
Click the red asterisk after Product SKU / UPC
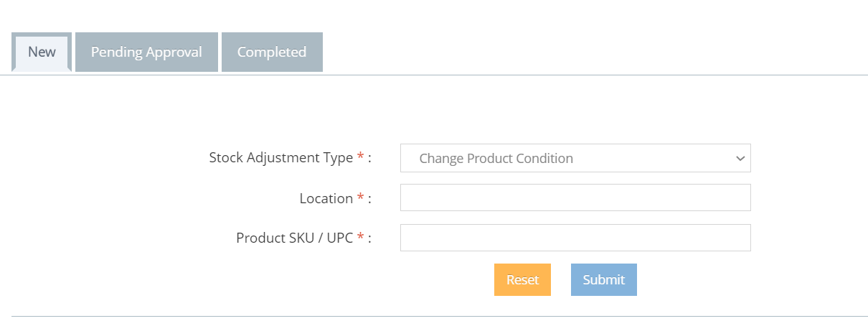coord(361,237)
